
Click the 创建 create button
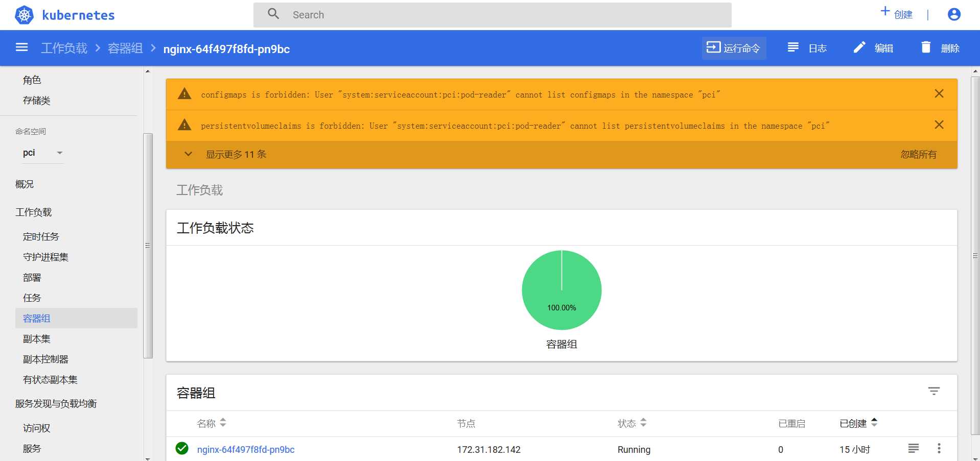point(896,14)
